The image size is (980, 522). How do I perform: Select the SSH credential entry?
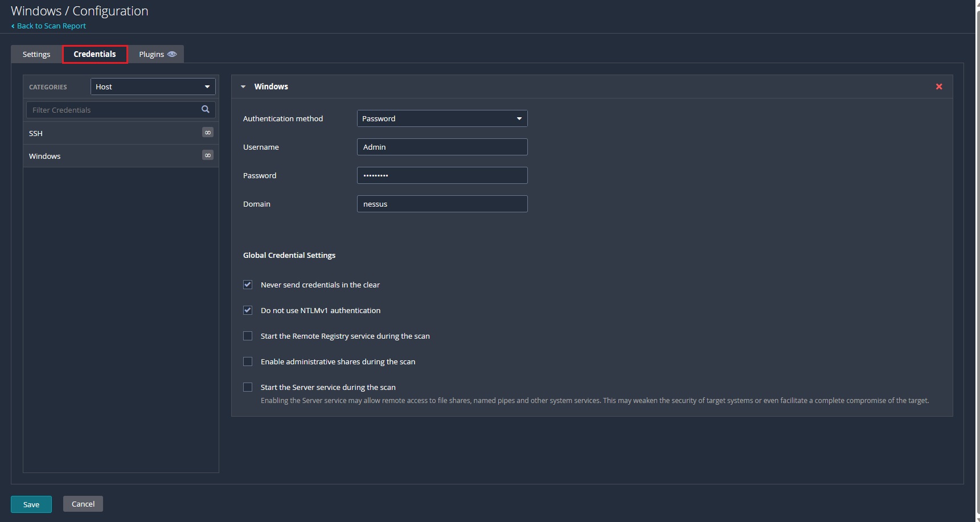85,133
